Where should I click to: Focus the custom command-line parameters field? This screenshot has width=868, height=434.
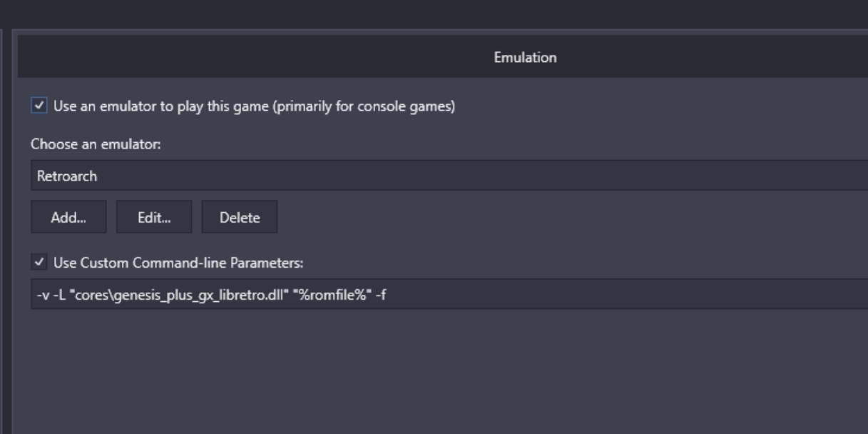pyautogui.click(x=449, y=293)
